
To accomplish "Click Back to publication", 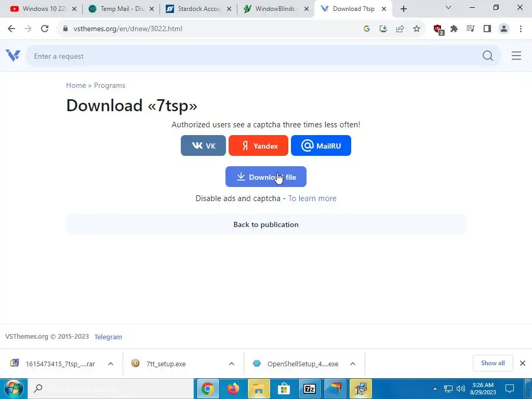I will pos(266,224).
